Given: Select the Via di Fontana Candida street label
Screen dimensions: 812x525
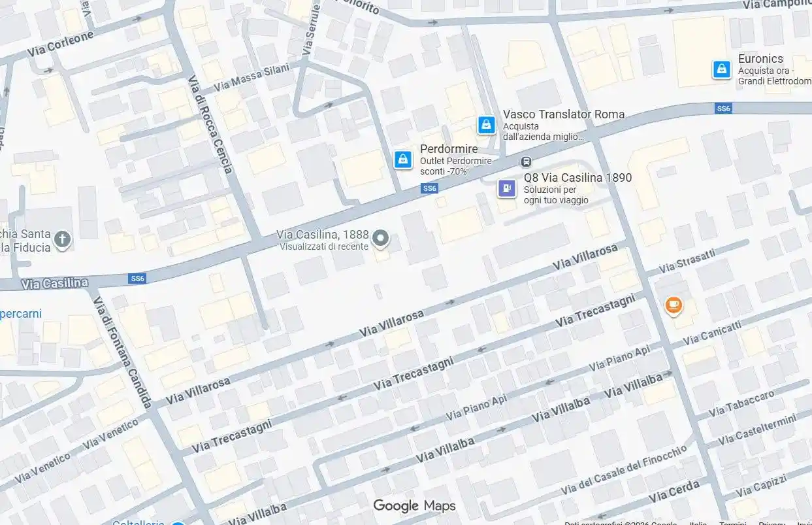Looking at the screenshot, I should tap(123, 352).
